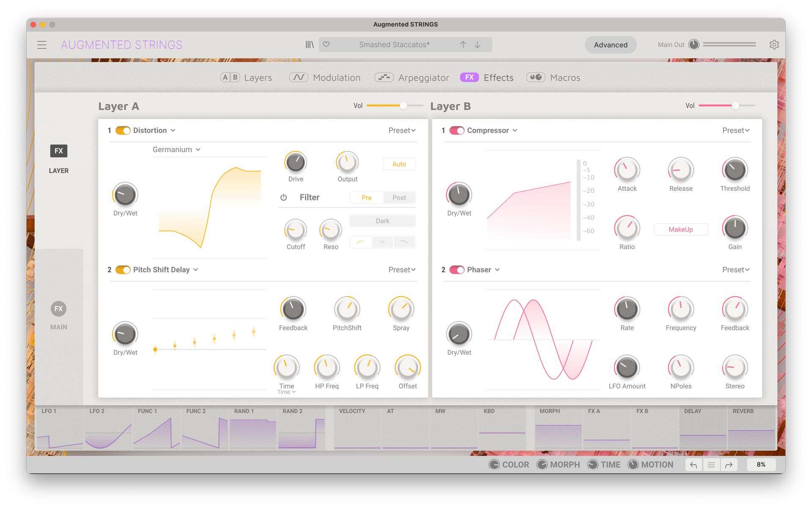
Task: Expand Phaser effect type dropdown
Action: (x=483, y=270)
